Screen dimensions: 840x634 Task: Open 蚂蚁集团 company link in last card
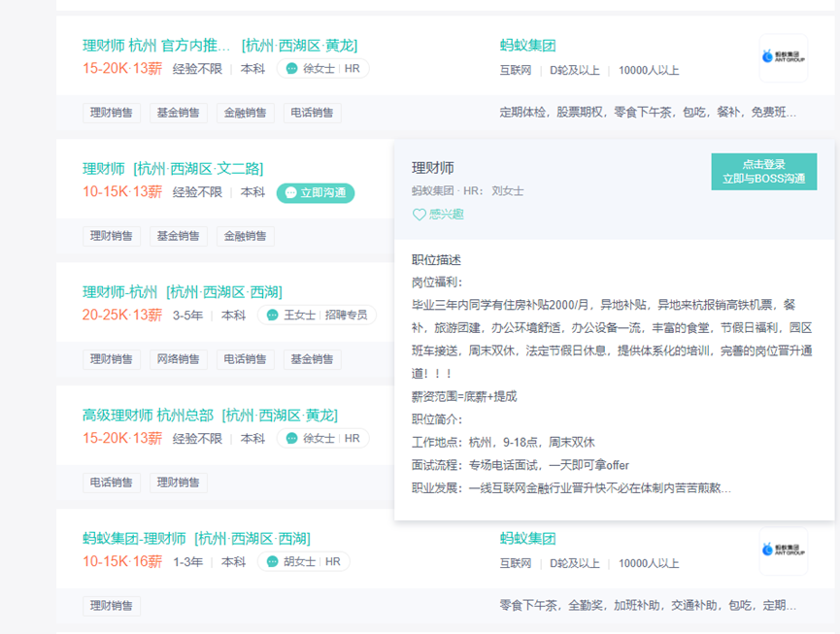(527, 538)
